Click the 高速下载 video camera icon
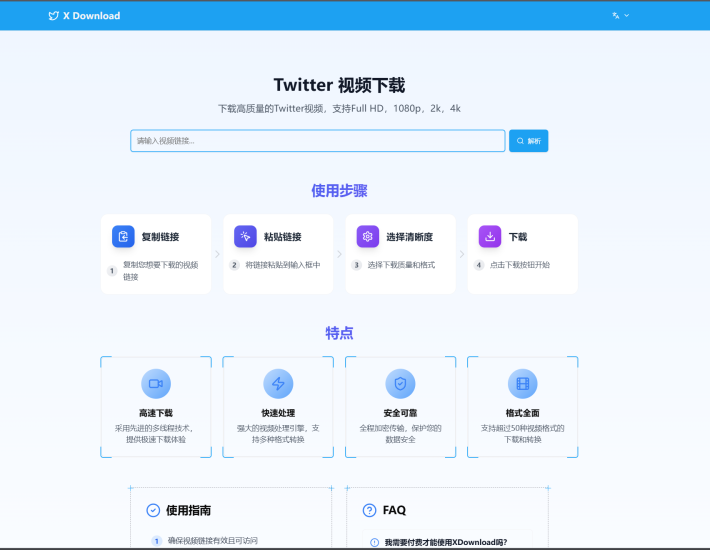 click(x=156, y=384)
